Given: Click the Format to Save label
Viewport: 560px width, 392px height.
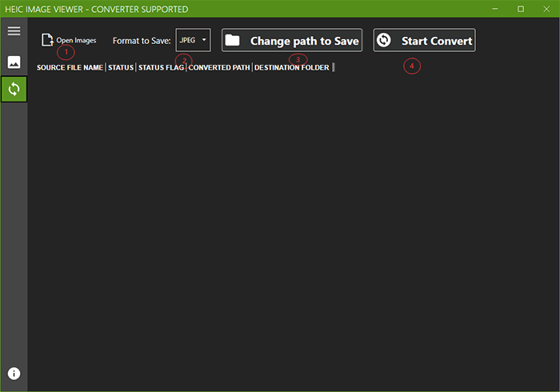Looking at the screenshot, I should 142,41.
